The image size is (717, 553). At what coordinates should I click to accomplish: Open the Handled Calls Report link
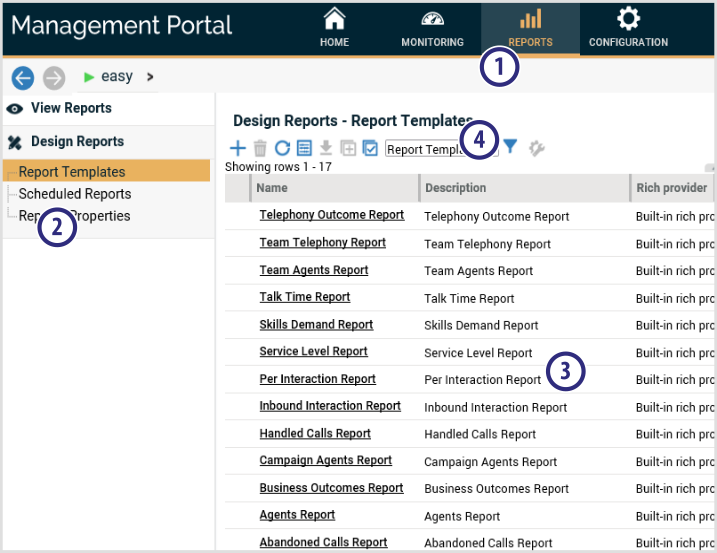pos(315,433)
